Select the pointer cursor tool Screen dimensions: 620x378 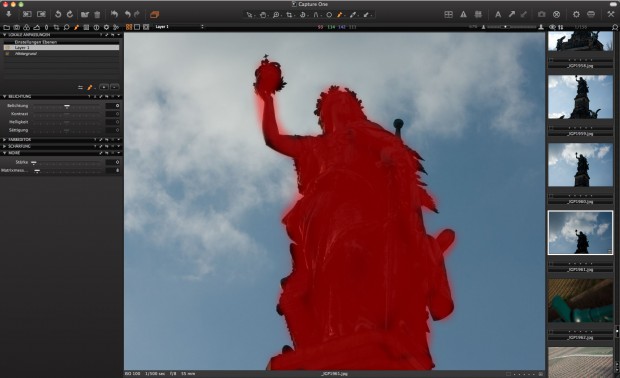tap(249, 15)
